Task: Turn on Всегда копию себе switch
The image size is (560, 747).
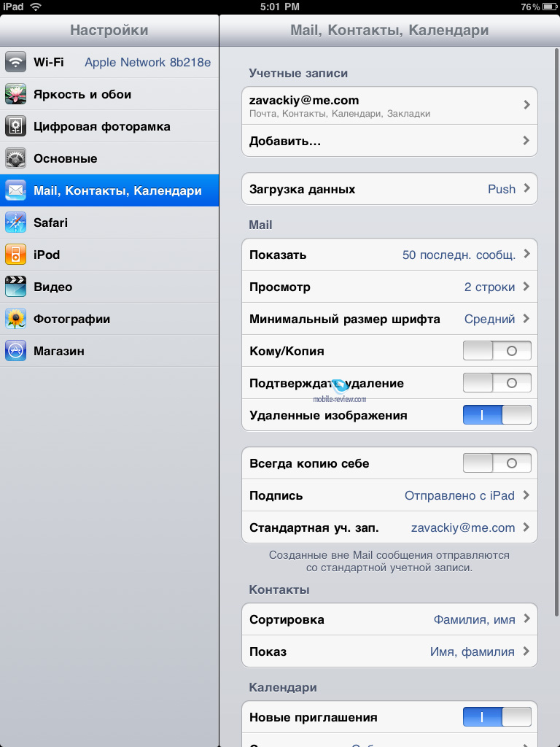Action: click(x=497, y=463)
